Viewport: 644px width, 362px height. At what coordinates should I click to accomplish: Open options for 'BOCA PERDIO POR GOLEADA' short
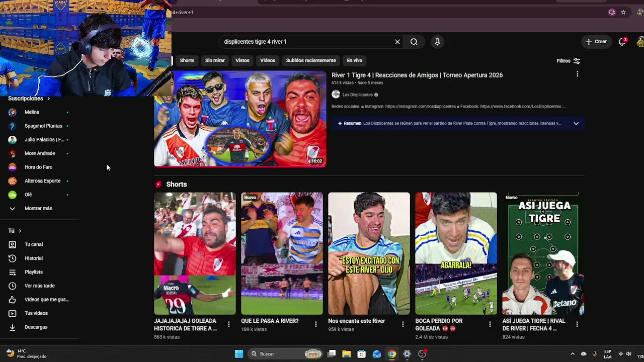[x=490, y=325]
